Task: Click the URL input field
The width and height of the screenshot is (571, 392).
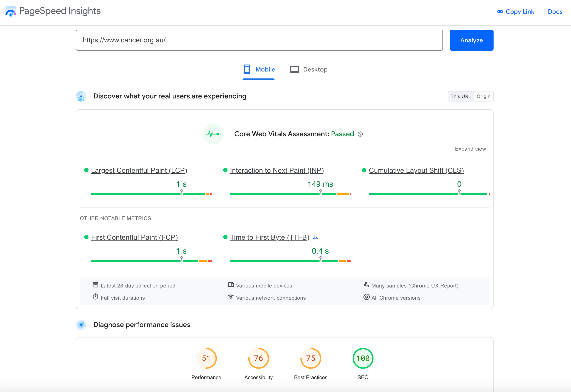Action: (x=259, y=40)
